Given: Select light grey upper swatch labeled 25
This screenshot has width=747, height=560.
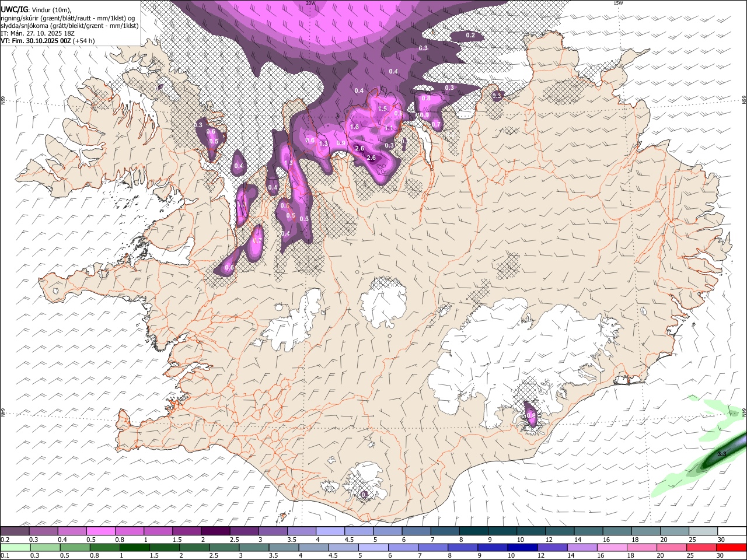Looking at the screenshot, I should (702, 531).
